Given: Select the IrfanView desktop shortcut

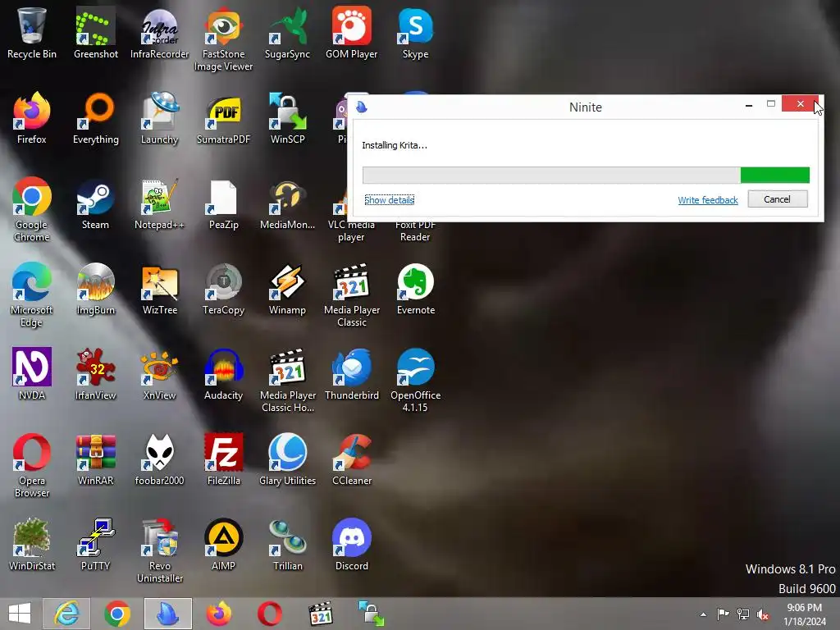Looking at the screenshot, I should [x=95, y=374].
